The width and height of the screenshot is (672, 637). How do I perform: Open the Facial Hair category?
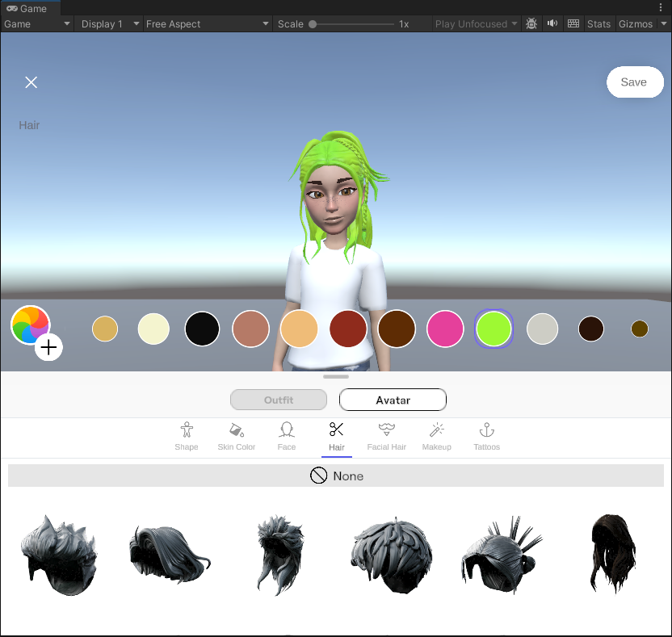point(387,435)
